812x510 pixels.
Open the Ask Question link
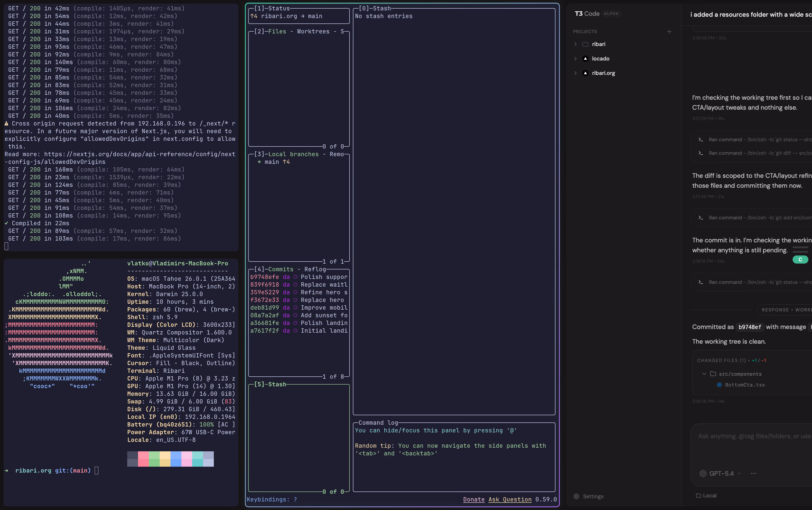510,499
